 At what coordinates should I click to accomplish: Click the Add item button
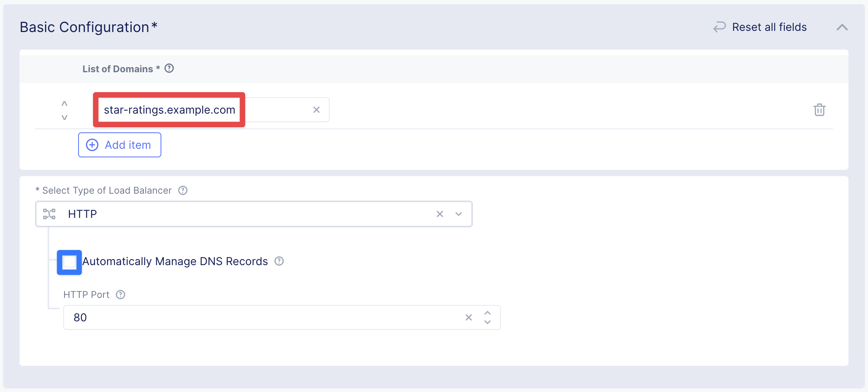point(120,145)
